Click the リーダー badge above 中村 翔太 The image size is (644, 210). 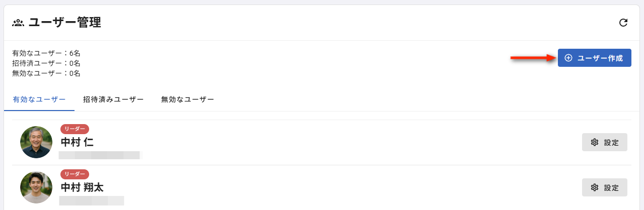pos(75,174)
